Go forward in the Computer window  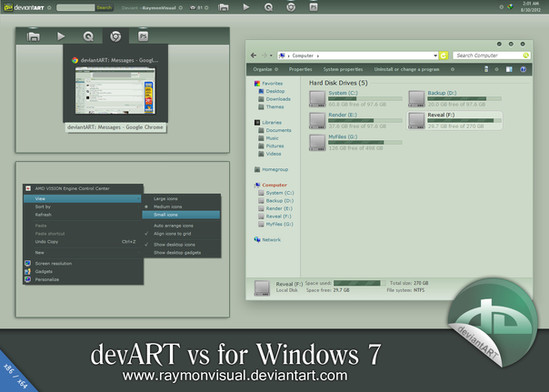[x=264, y=55]
